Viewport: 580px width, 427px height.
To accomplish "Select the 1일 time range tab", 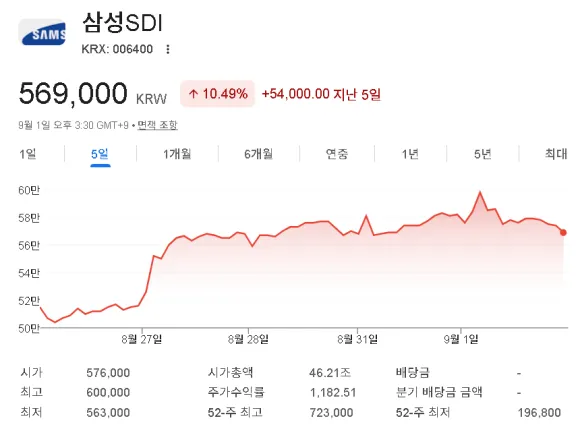I will click(28, 154).
